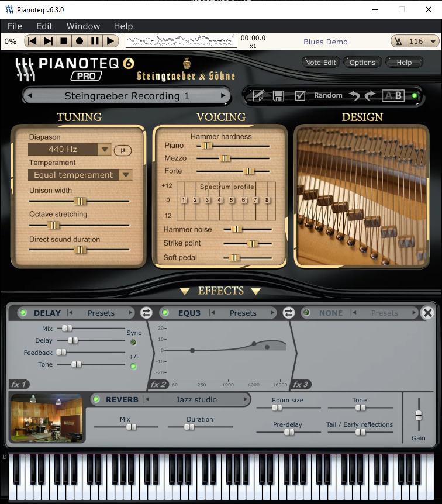
Task: Toggle the A B comparison switch
Action: click(x=393, y=95)
